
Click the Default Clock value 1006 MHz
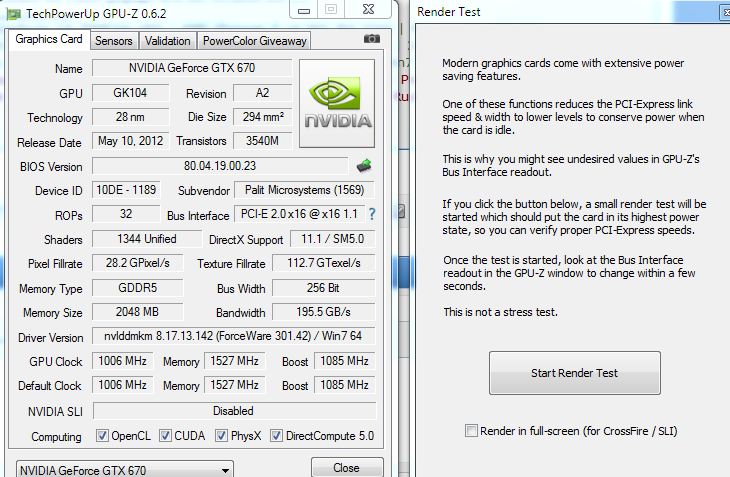pos(122,385)
